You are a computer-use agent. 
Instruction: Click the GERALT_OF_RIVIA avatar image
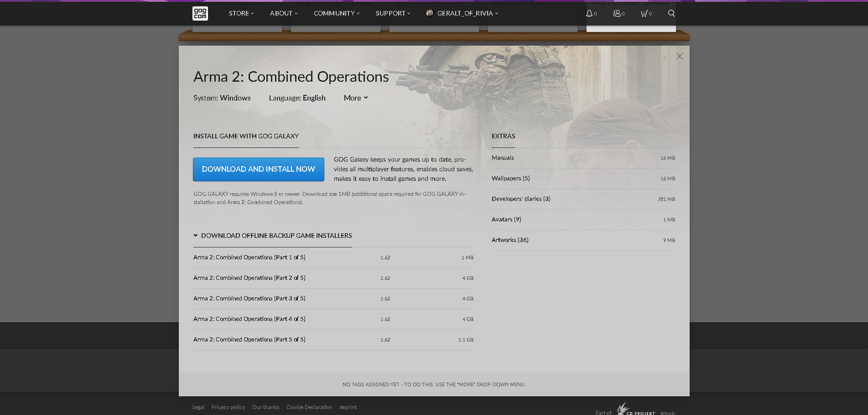(430, 13)
